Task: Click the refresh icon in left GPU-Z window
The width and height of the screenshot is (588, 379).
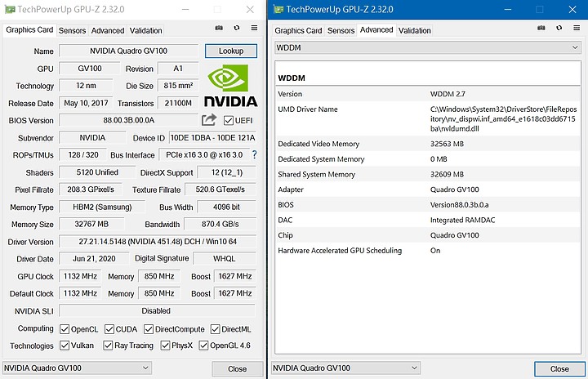Action: [237, 28]
